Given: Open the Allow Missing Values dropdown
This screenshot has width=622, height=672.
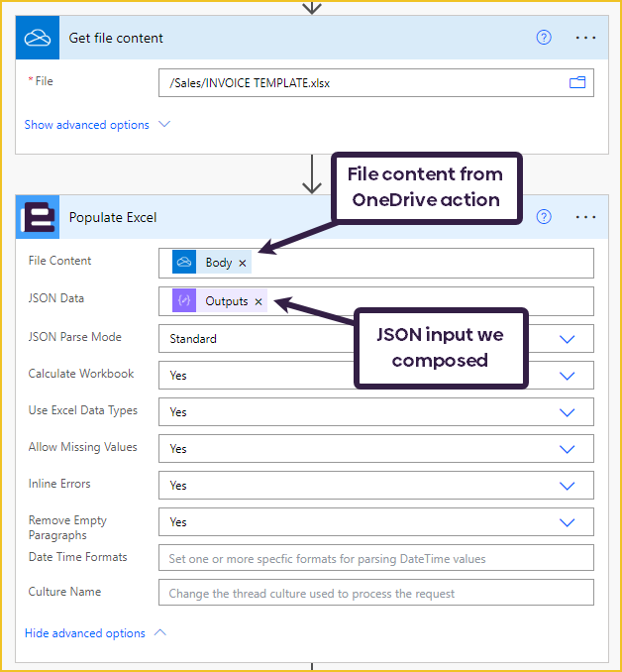Looking at the screenshot, I should (568, 449).
